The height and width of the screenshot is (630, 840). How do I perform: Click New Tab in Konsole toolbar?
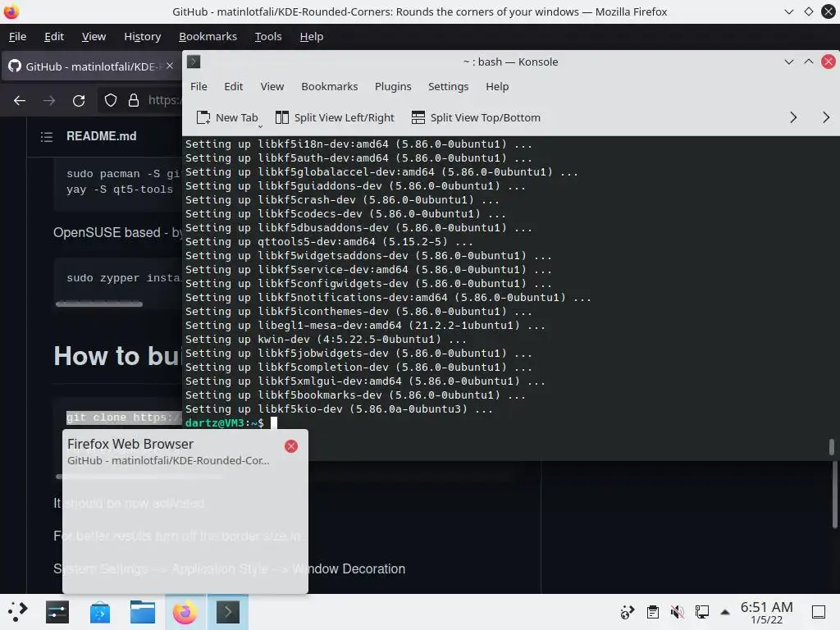click(x=227, y=117)
